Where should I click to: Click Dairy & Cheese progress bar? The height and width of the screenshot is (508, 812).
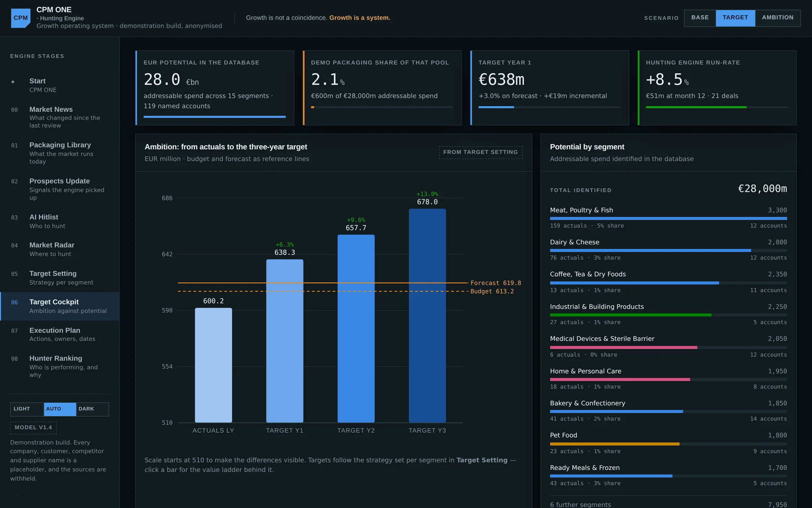[668, 250]
